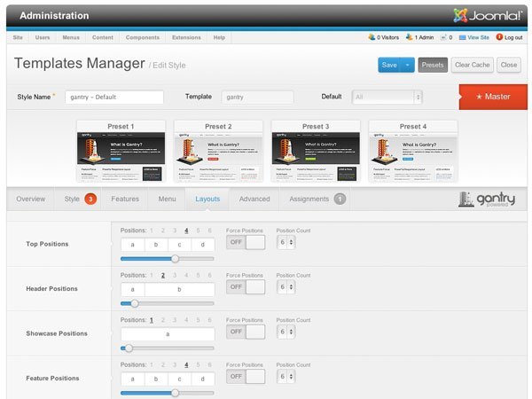Screen dimensions: 532x399
Task: Click the red Log out icon
Action: click(x=499, y=37)
